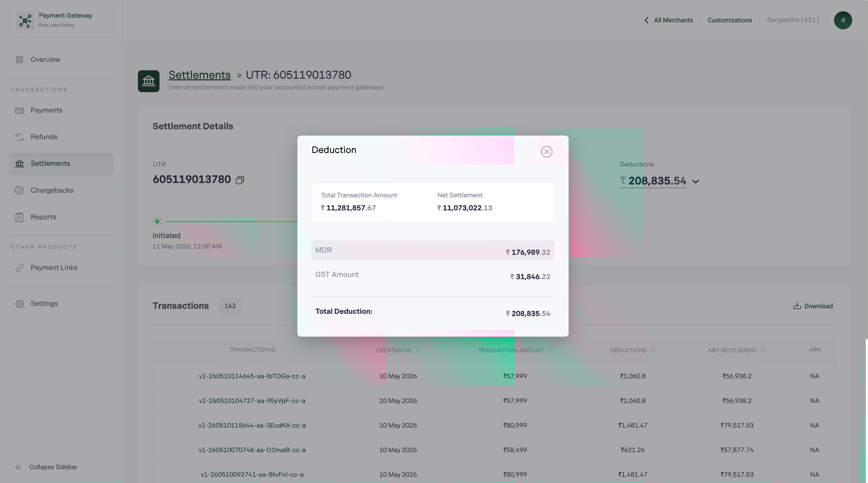Image resolution: width=868 pixels, height=483 pixels.
Task: Open the Overview grid icon
Action: pyautogui.click(x=20, y=59)
